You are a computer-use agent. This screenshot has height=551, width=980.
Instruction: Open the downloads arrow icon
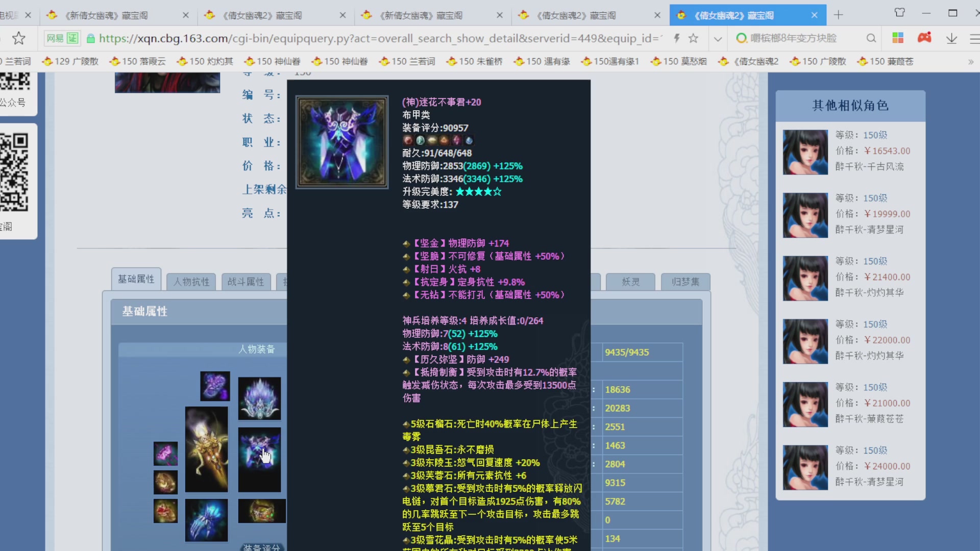(x=951, y=38)
